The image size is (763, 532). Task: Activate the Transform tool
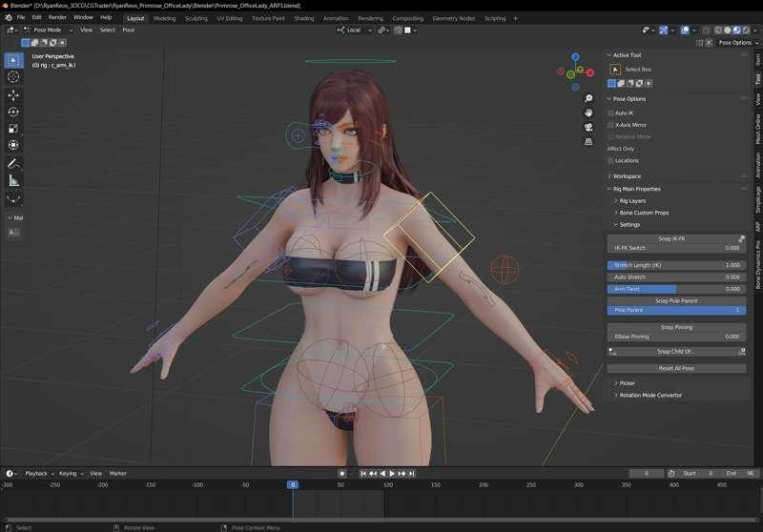point(13,145)
